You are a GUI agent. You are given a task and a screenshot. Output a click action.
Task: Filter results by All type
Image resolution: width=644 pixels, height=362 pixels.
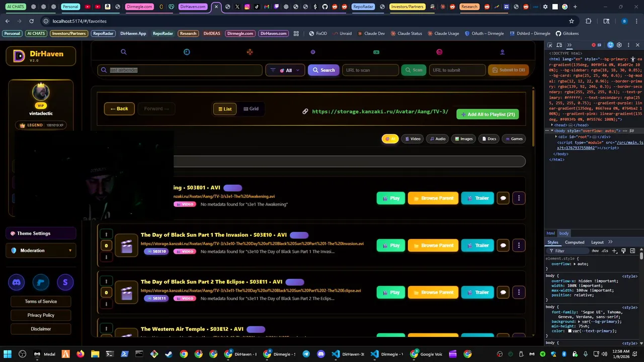pos(390,139)
